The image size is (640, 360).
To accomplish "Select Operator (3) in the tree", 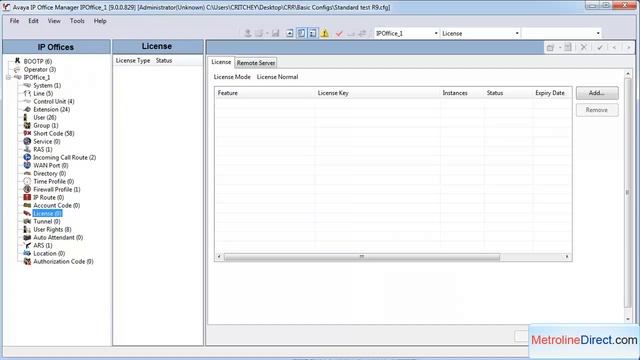I will pyautogui.click(x=40, y=69).
